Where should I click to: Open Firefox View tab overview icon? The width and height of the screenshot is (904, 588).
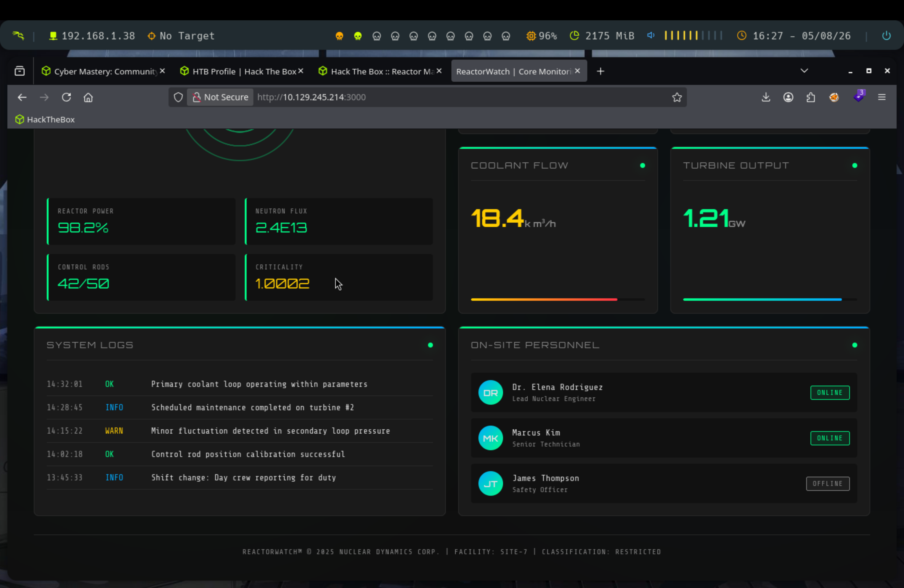coord(20,71)
